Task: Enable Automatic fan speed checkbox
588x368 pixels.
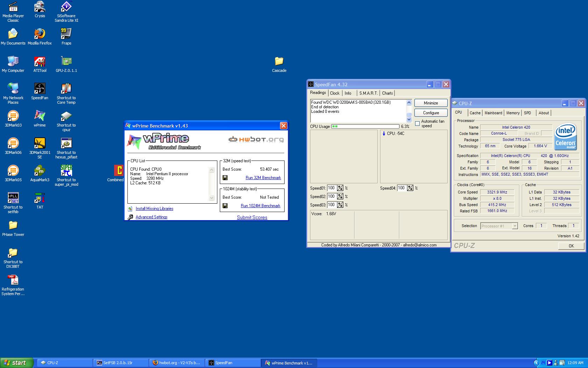Action: [417, 123]
